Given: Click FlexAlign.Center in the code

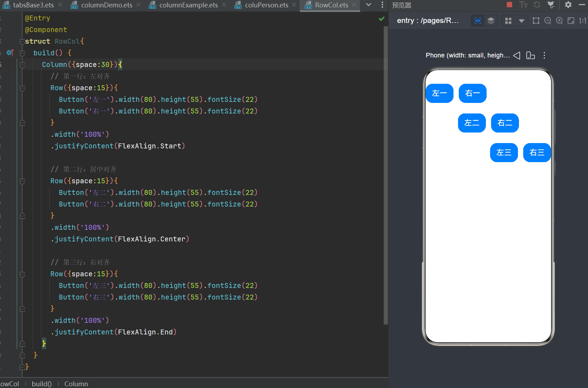Looking at the screenshot, I should coord(151,239).
